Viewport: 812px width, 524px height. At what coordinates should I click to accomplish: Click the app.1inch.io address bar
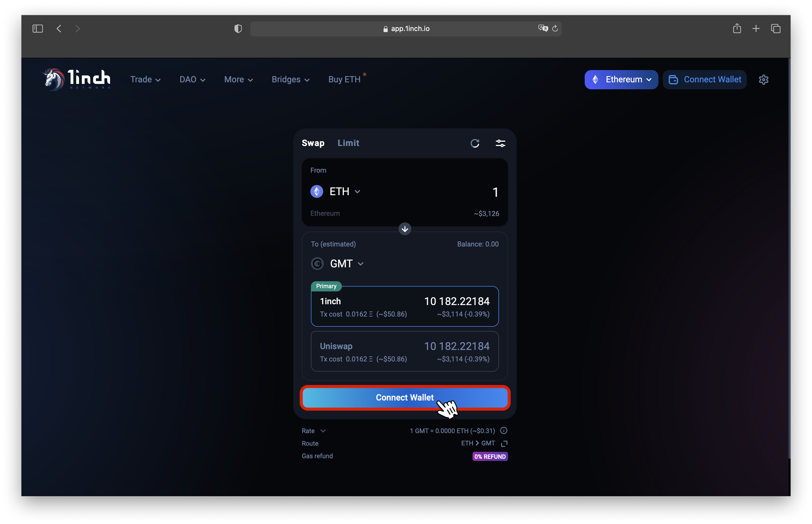tap(406, 29)
